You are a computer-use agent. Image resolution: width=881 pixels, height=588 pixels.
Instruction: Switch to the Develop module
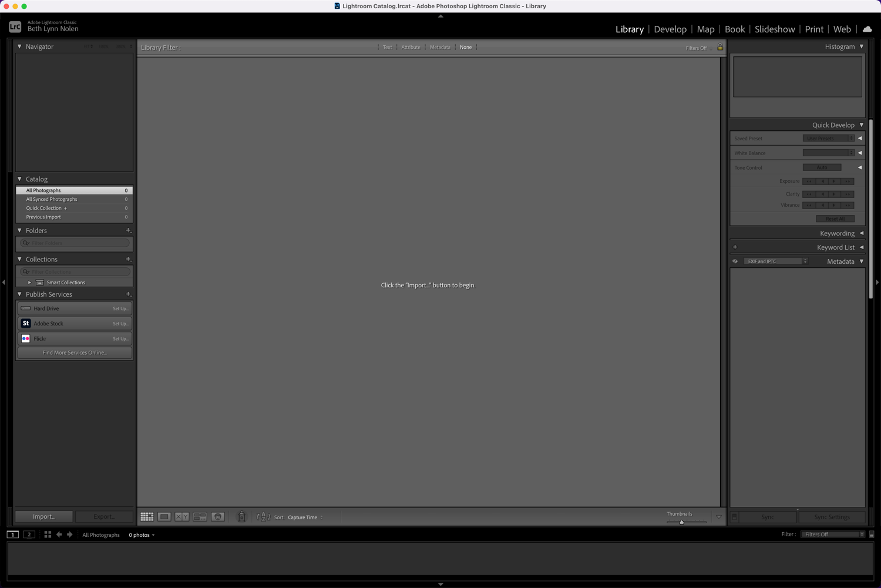[x=670, y=29]
